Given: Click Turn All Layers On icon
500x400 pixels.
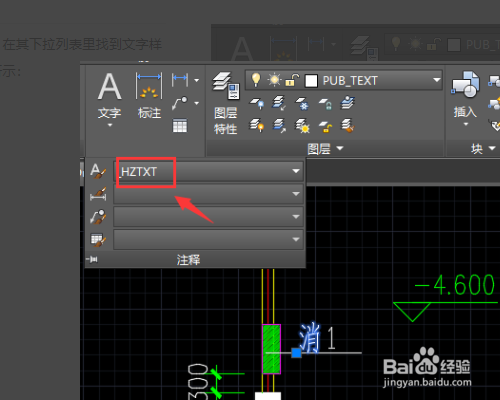Looking at the screenshot, I should 257,126.
